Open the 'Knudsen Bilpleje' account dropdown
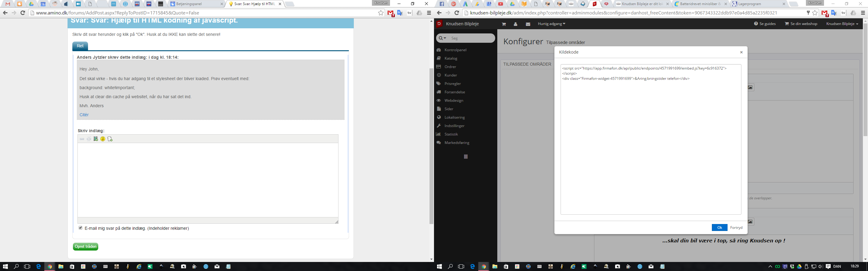Image resolution: width=868 pixels, height=271 pixels. (842, 24)
